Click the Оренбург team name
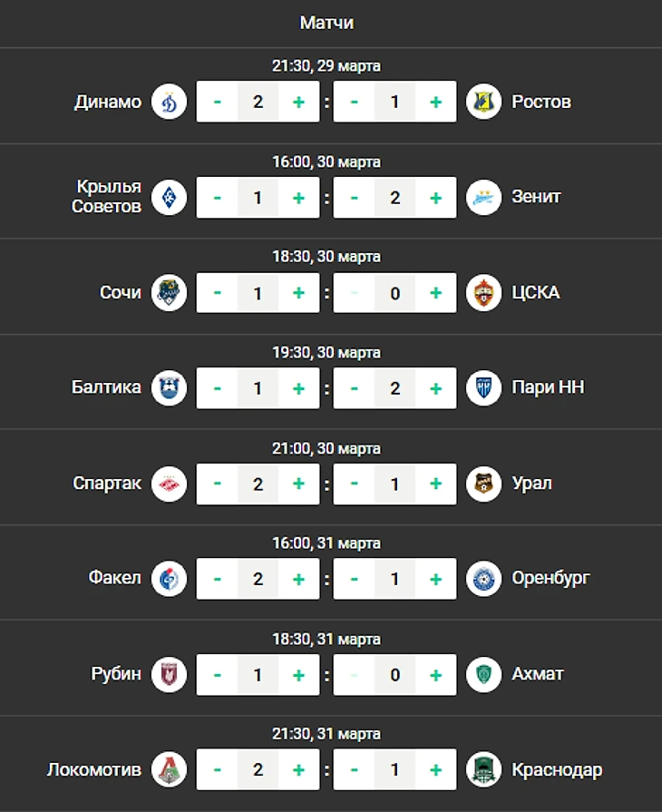 [550, 578]
